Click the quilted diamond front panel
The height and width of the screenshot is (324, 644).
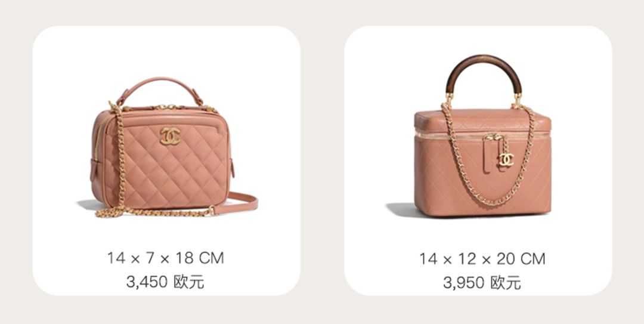point(166,165)
